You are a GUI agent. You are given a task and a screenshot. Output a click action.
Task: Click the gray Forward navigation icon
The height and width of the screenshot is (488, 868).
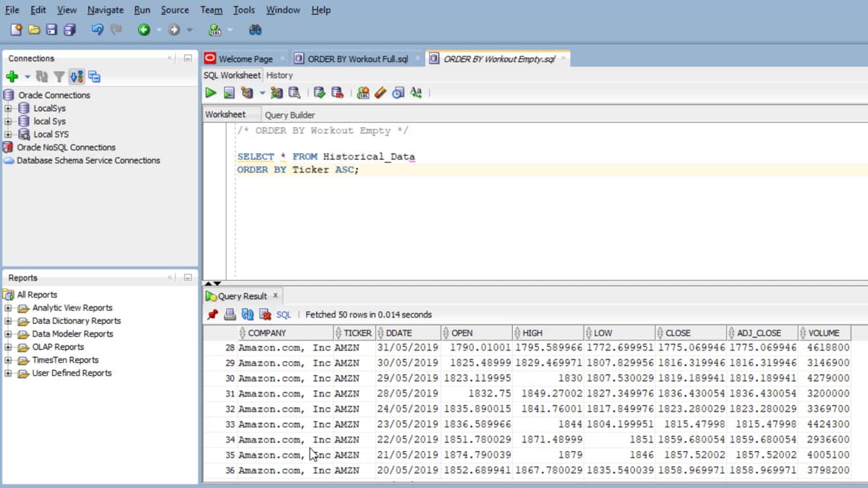coord(174,30)
